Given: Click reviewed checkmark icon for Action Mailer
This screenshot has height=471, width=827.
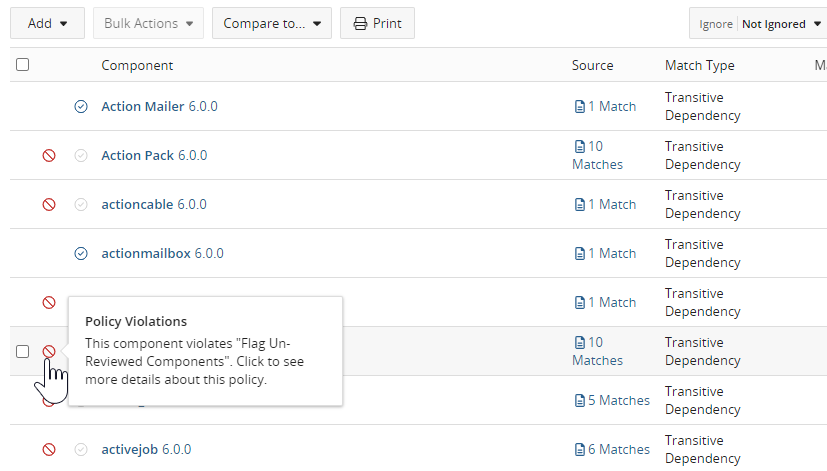Looking at the screenshot, I should (x=81, y=106).
